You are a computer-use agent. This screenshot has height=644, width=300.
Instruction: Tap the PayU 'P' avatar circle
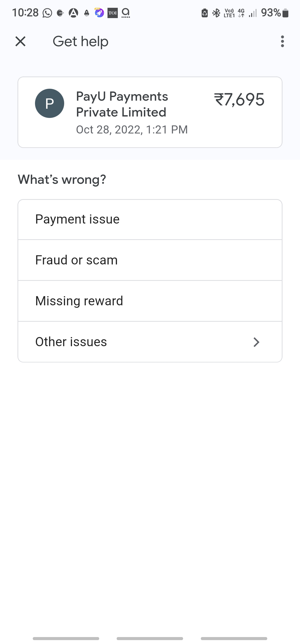pyautogui.click(x=49, y=103)
